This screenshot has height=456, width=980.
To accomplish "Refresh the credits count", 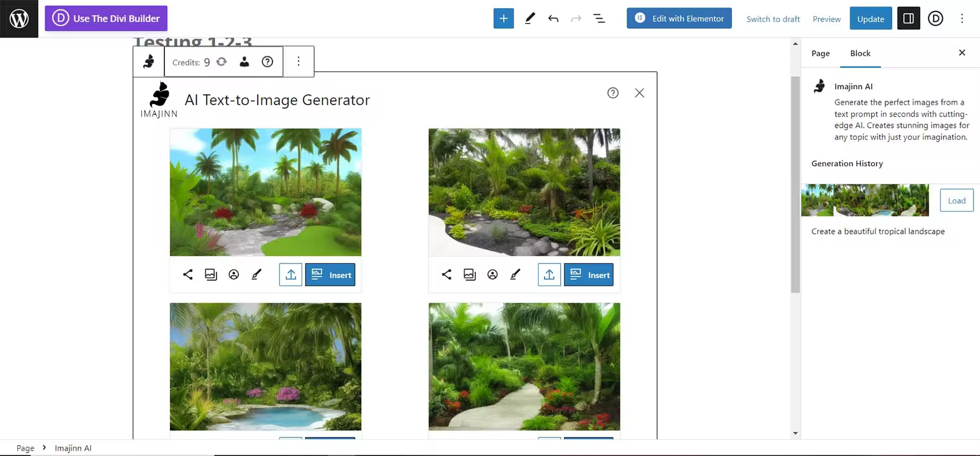I will point(222,61).
